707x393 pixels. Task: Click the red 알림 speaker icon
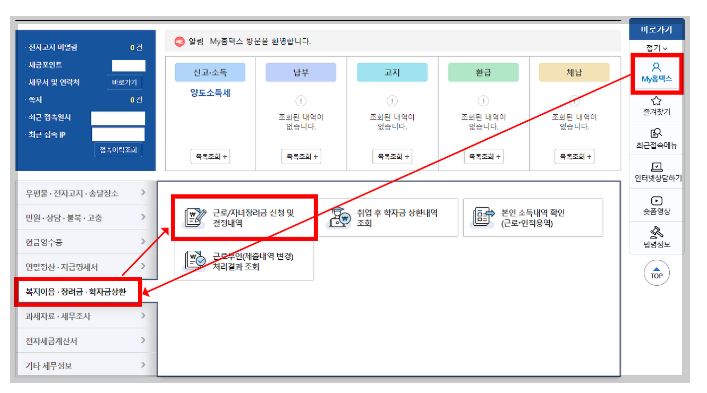pyautogui.click(x=179, y=41)
